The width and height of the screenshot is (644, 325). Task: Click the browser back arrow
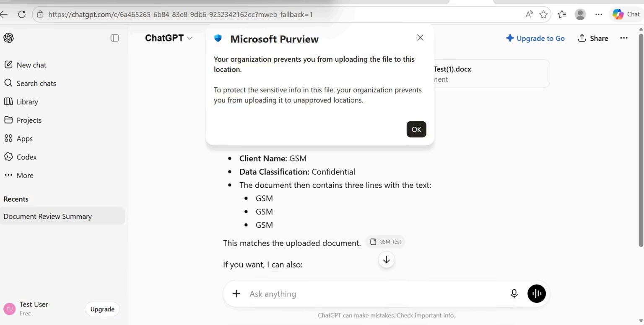pyautogui.click(x=4, y=14)
